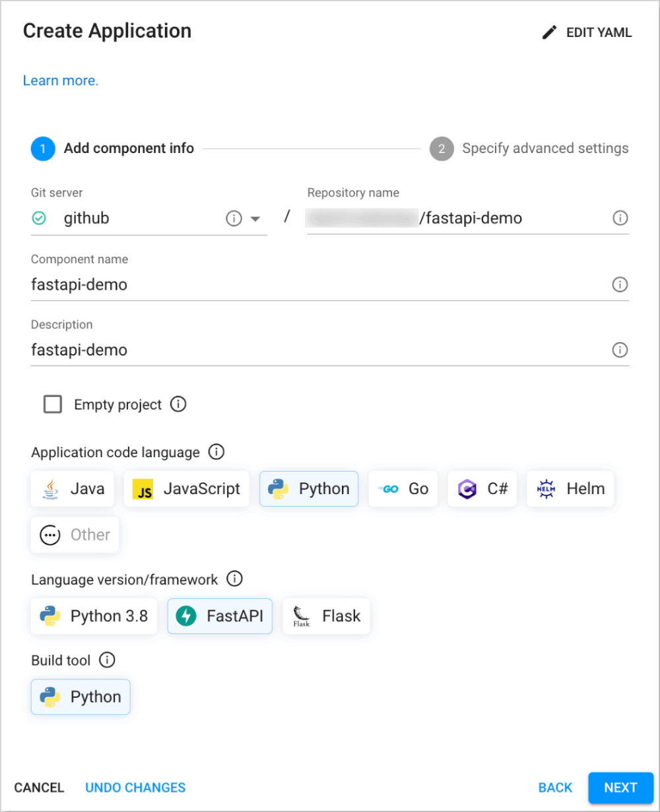Image resolution: width=660 pixels, height=812 pixels.
Task: Click the NEXT button
Action: click(x=620, y=788)
